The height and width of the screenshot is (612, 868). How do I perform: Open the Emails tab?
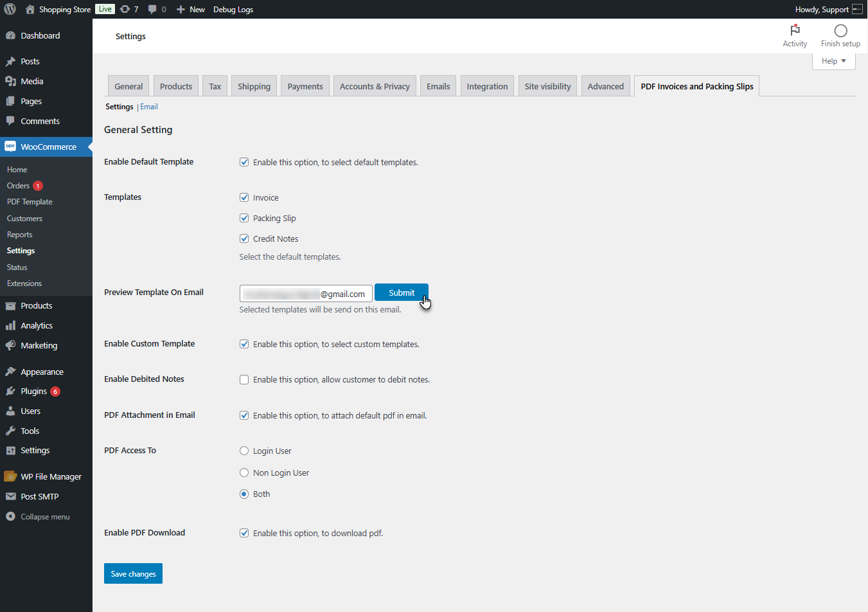438,86
